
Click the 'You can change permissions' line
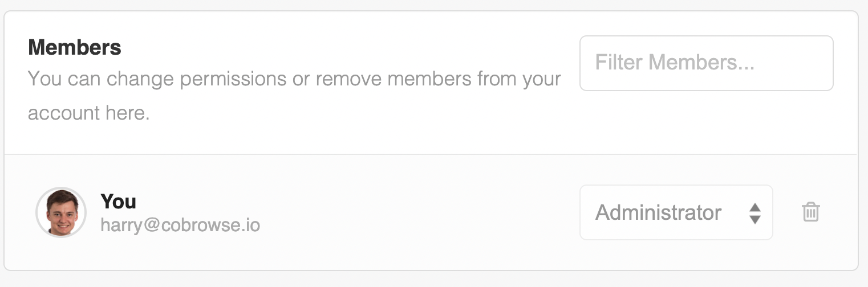pyautogui.click(x=294, y=79)
